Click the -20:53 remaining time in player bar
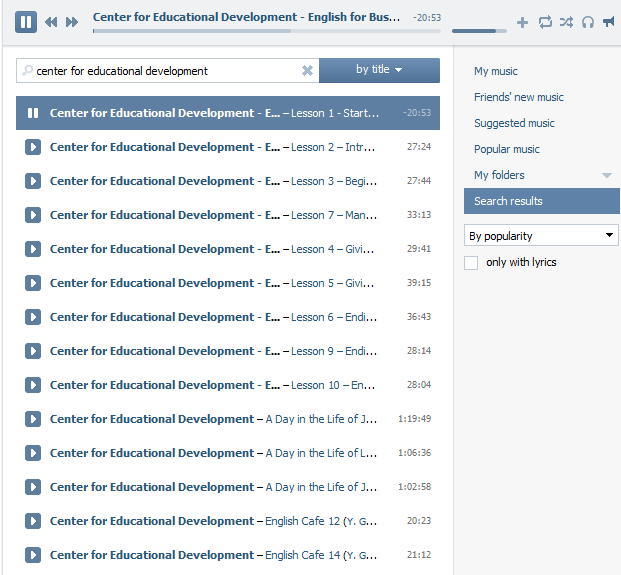The height and width of the screenshot is (575, 621). pos(427,17)
